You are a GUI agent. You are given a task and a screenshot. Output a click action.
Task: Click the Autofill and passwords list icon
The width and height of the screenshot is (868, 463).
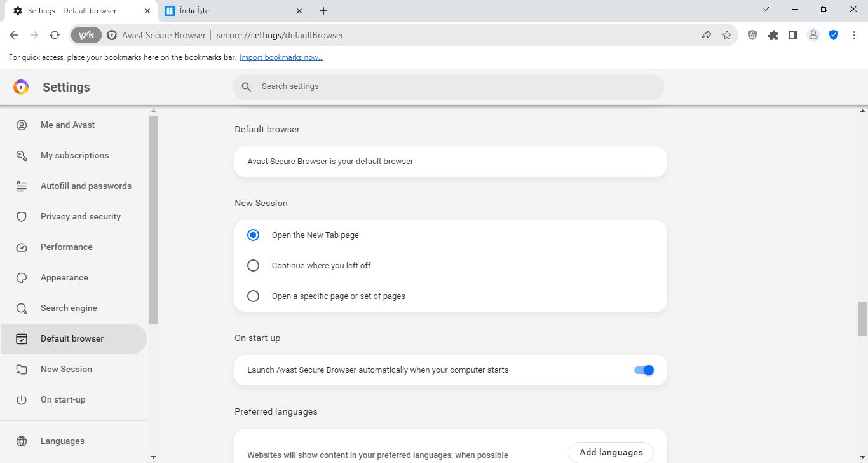(22, 186)
